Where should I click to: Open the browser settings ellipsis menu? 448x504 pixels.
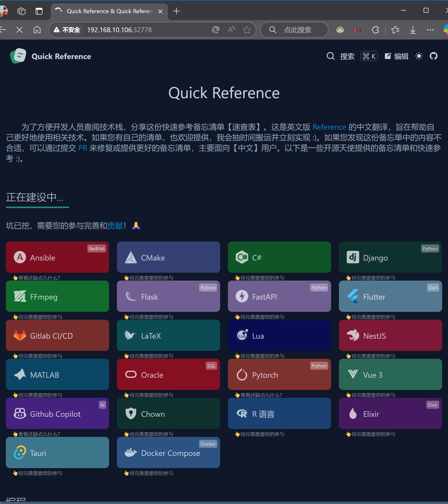click(x=430, y=30)
